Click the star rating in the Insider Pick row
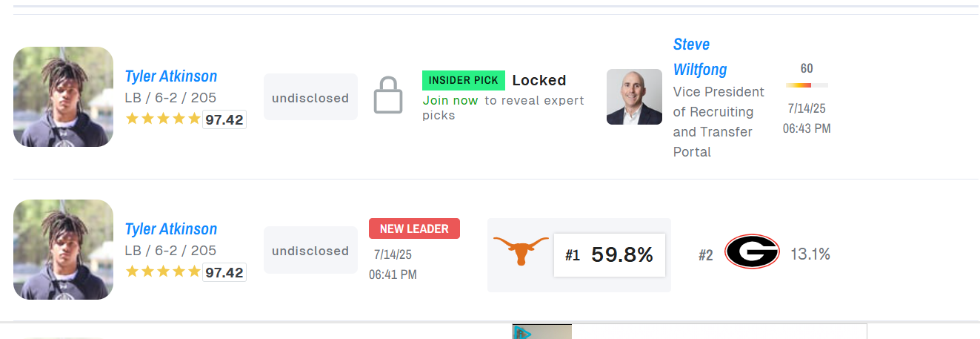 click(x=163, y=118)
